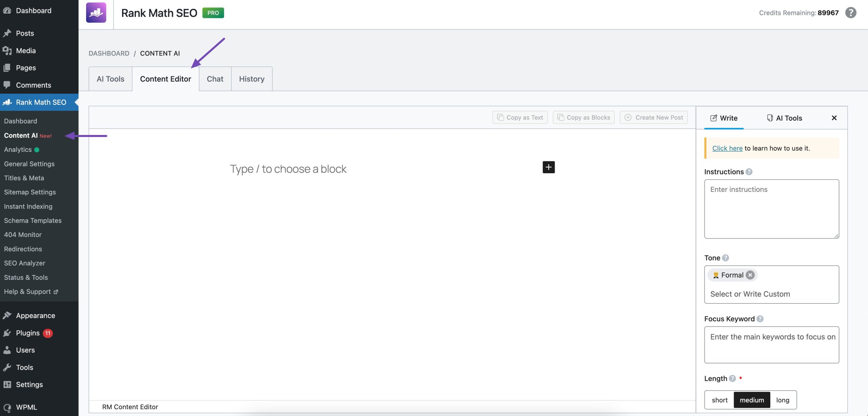Open the 'Click here' learn link
This screenshot has width=868, height=416.
(727, 148)
